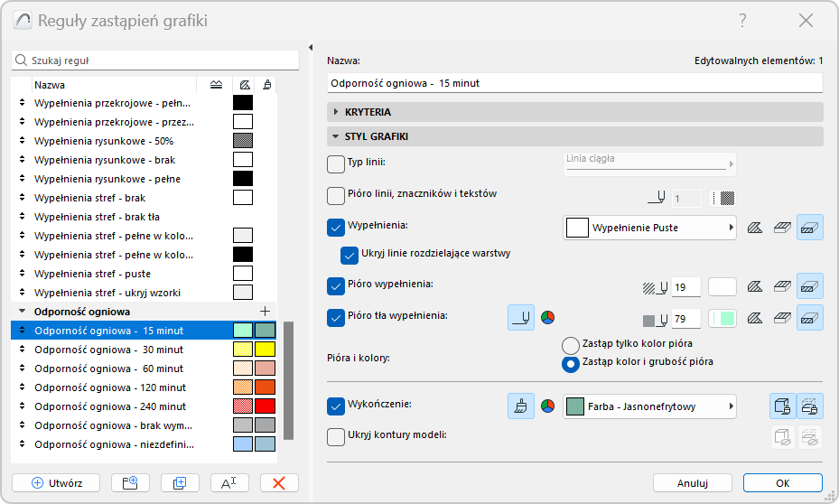Collapse the left panel using the arrow
The height and width of the screenshot is (504, 839).
coord(311,48)
